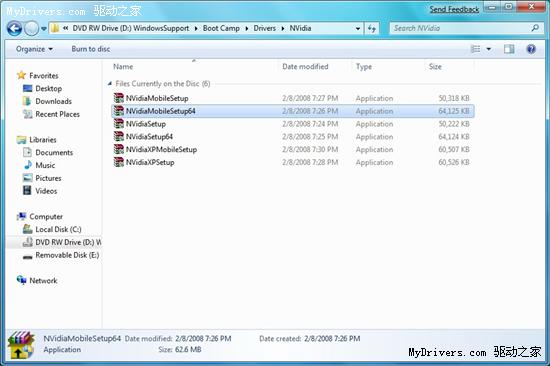Select DVD RW Drive (D:) in the sidebar

[x=68, y=242]
